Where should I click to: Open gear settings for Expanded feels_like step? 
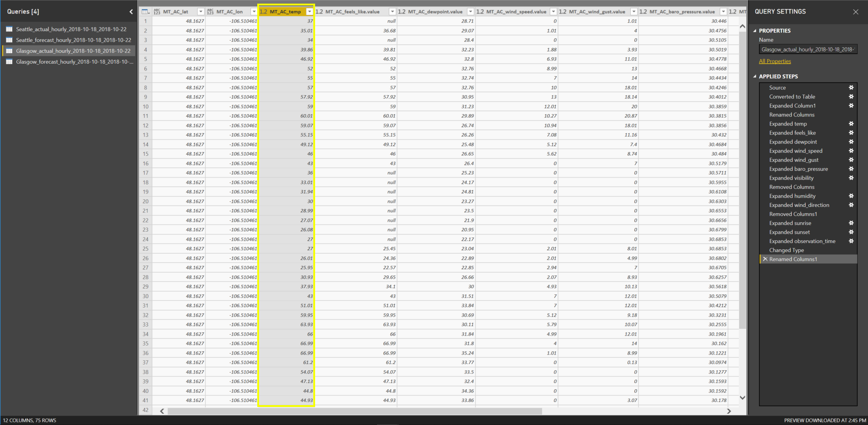(851, 133)
